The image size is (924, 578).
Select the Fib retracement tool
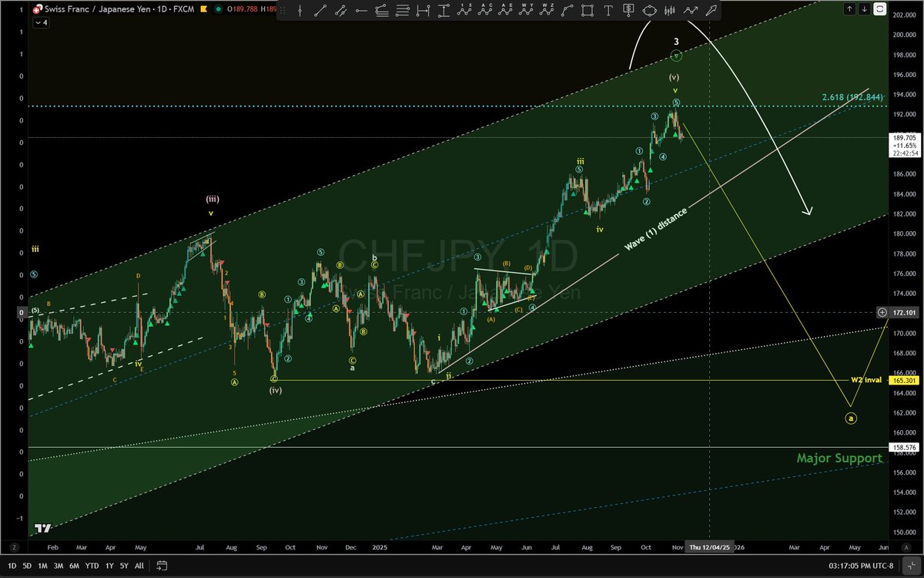pyautogui.click(x=381, y=11)
